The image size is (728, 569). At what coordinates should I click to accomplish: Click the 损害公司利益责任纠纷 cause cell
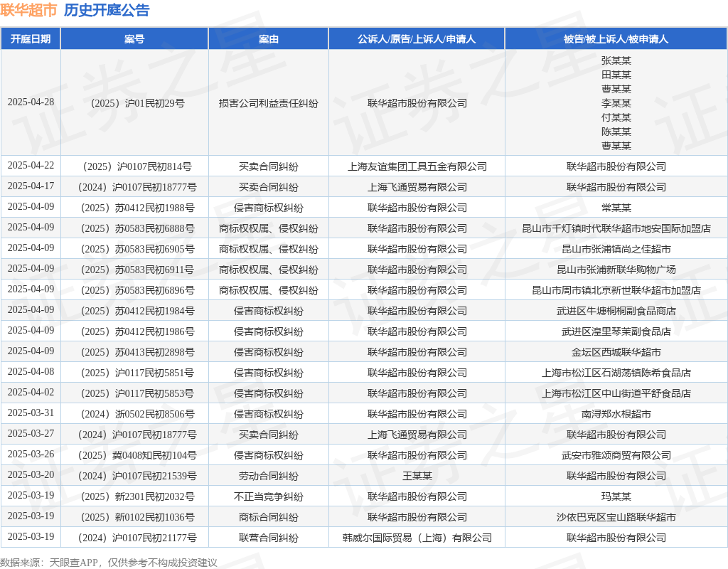click(268, 103)
